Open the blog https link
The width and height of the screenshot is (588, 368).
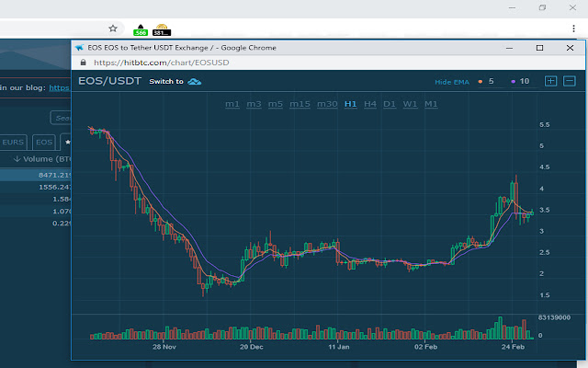[60, 88]
